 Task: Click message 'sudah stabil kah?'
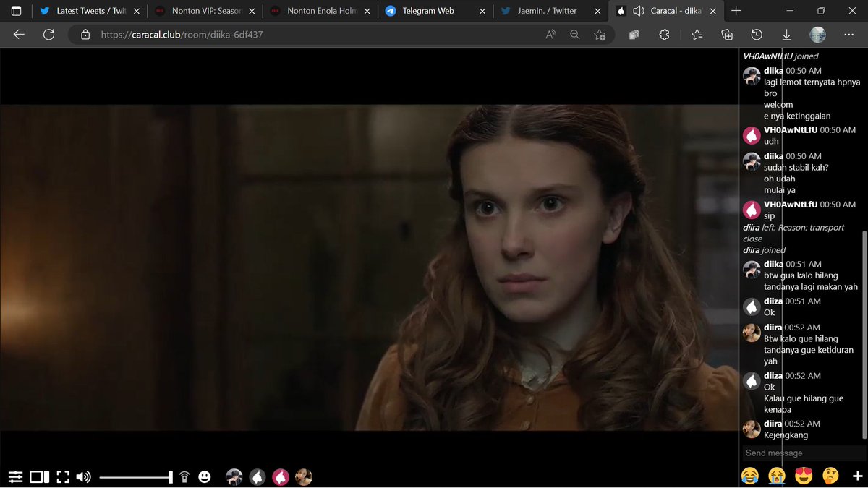click(796, 168)
